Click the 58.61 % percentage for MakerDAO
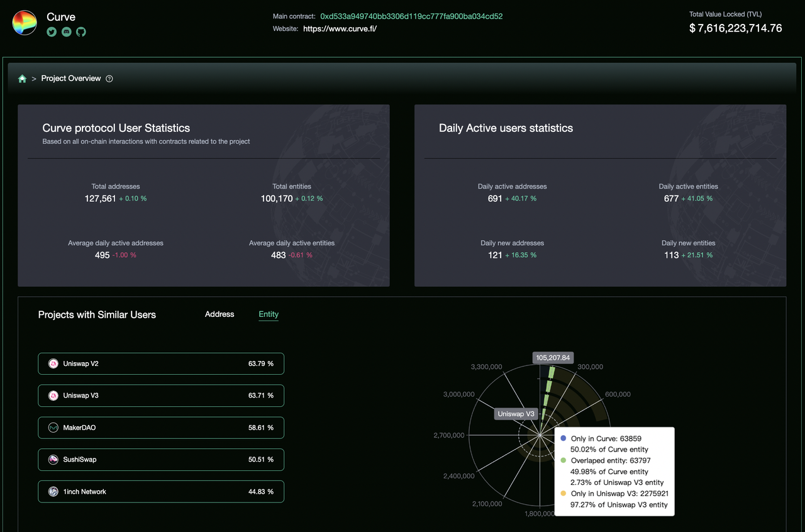 (261, 428)
